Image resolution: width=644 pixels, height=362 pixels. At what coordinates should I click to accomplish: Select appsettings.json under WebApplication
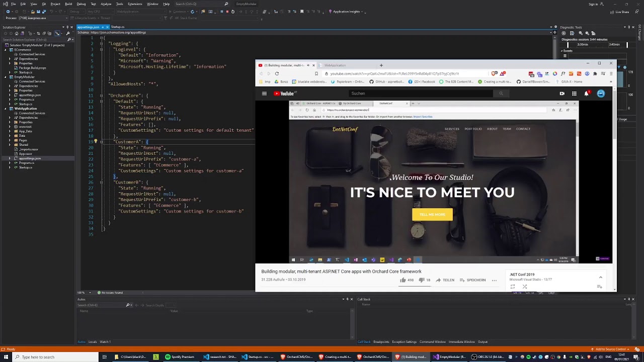[x=30, y=158]
